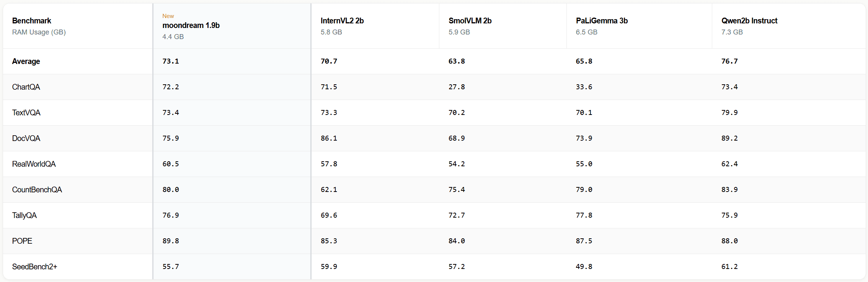Viewport: 868px width, 282px height.
Task: Select the Average row label
Action: point(26,61)
